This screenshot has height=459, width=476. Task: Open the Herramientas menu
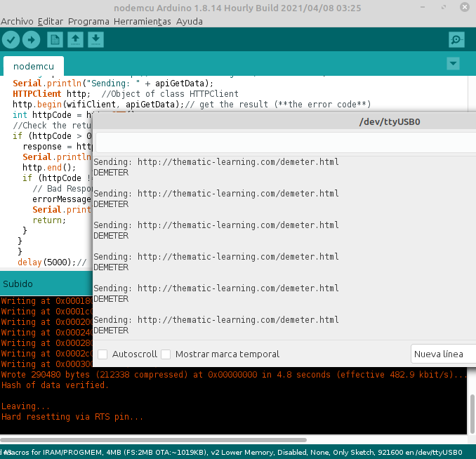[142, 21]
